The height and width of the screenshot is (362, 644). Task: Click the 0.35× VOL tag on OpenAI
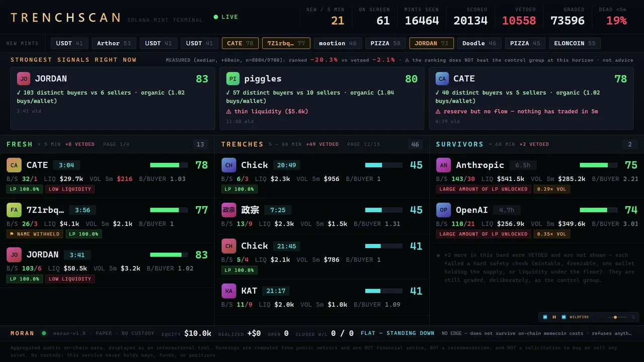tap(552, 234)
